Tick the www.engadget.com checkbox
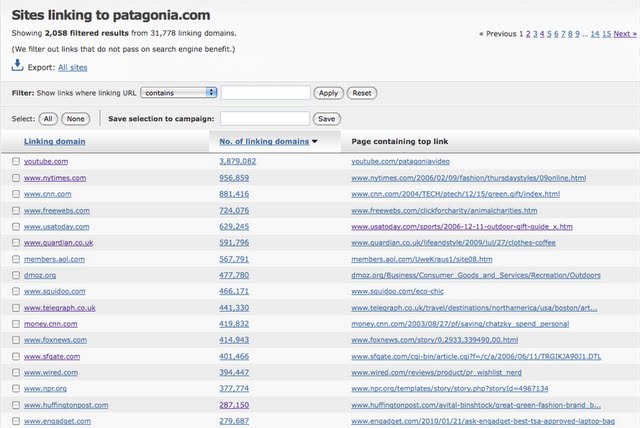This screenshot has width=640, height=428. pos(16,421)
